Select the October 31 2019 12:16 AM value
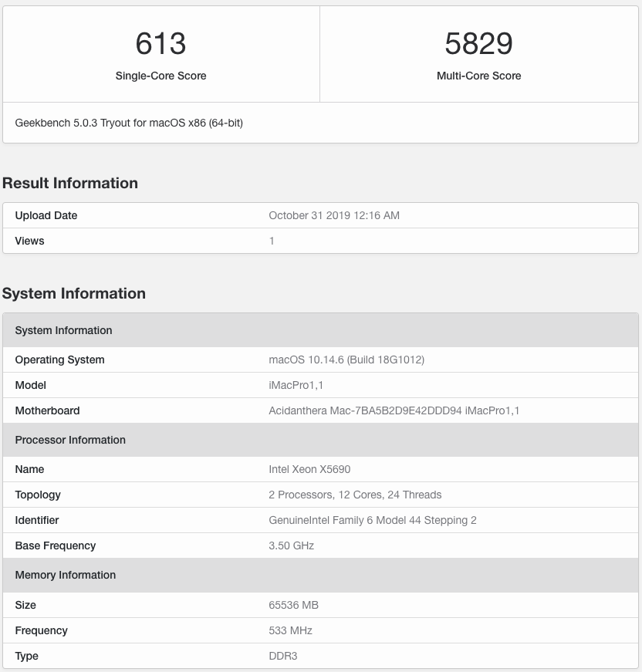 click(x=334, y=215)
